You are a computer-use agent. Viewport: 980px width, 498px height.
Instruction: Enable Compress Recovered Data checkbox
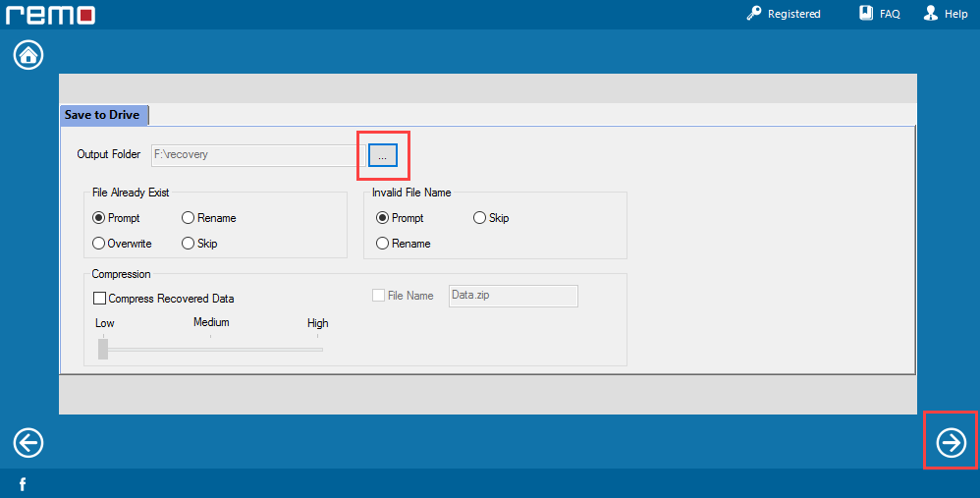[x=99, y=299]
